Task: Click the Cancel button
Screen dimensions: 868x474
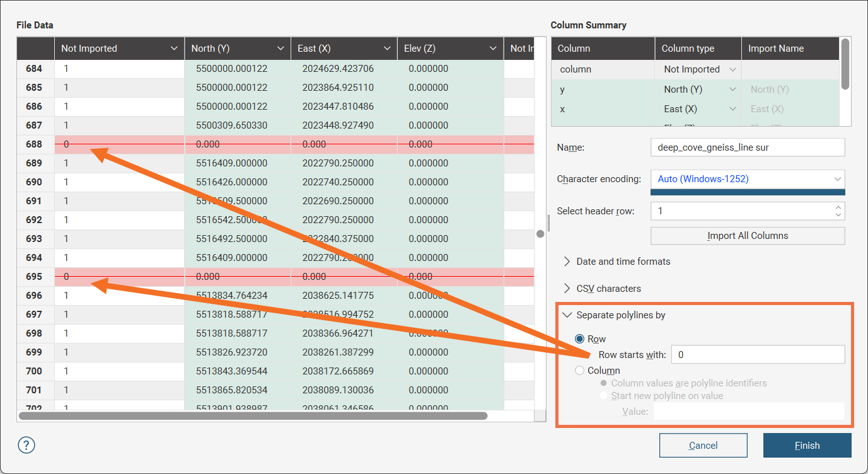Action: coord(703,446)
